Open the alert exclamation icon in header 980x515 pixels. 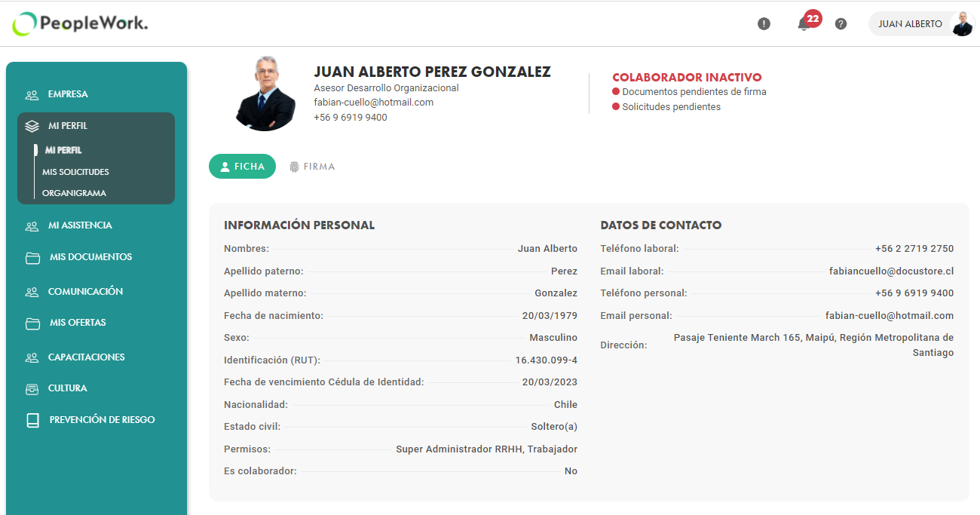click(x=764, y=24)
